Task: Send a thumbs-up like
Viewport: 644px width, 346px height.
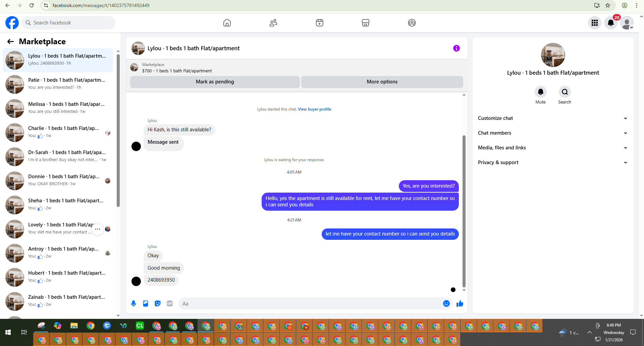Action: 460,303
